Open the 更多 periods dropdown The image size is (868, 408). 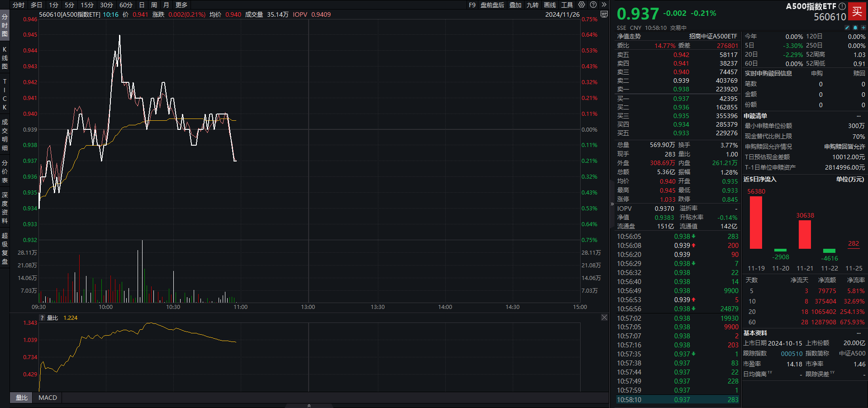(181, 5)
